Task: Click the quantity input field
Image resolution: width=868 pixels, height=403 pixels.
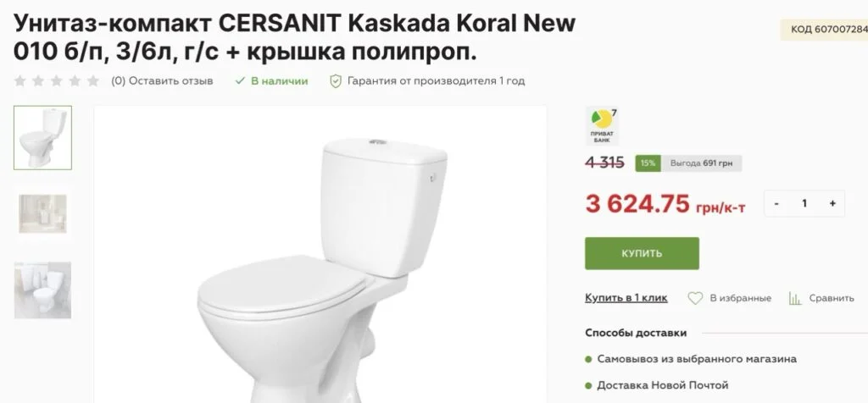Action: 804,203
